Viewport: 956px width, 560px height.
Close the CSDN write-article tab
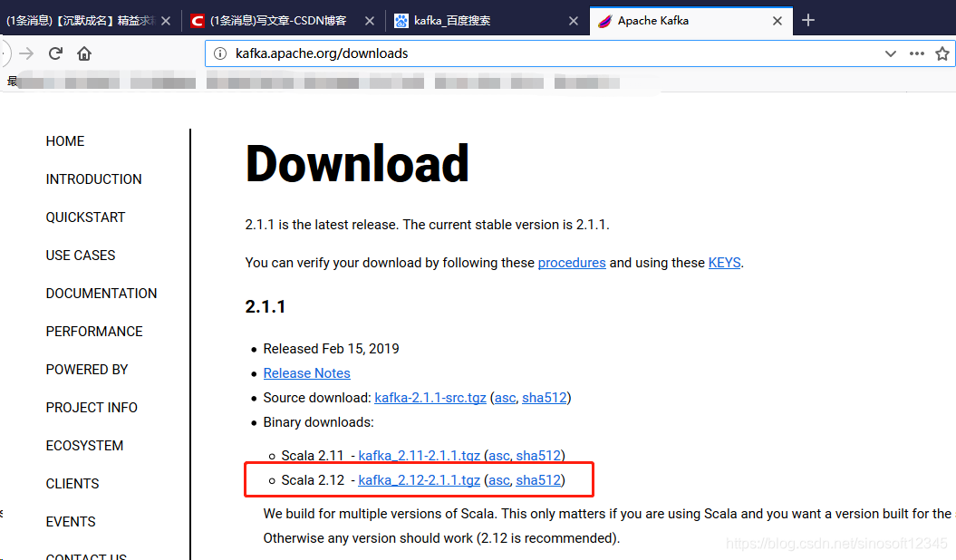point(370,21)
